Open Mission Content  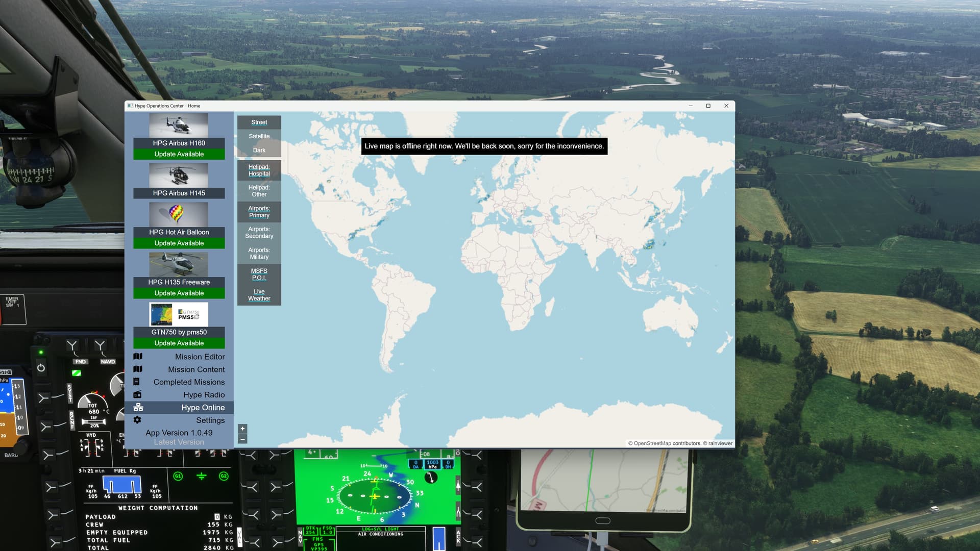pos(197,369)
